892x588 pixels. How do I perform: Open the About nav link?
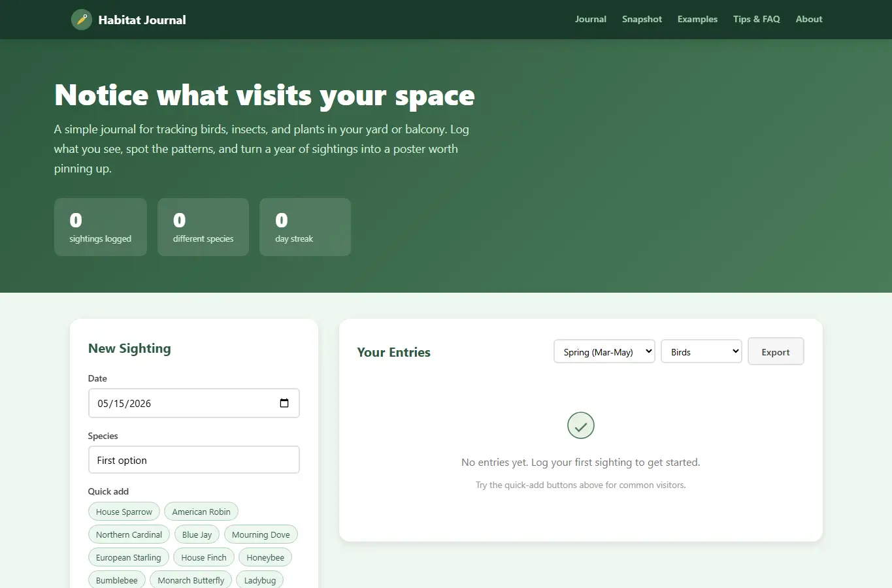(809, 19)
